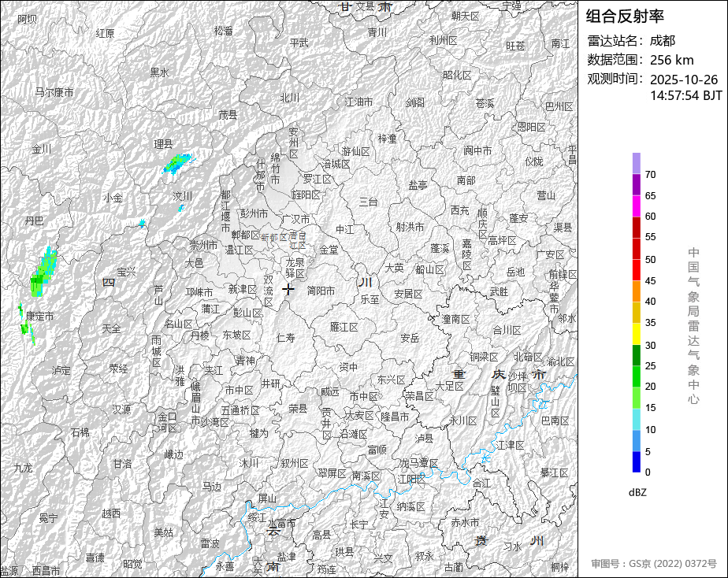Image resolution: width=728 pixels, height=578 pixels.
Task: Click the black cross radar station marker
Action: [x=288, y=290]
